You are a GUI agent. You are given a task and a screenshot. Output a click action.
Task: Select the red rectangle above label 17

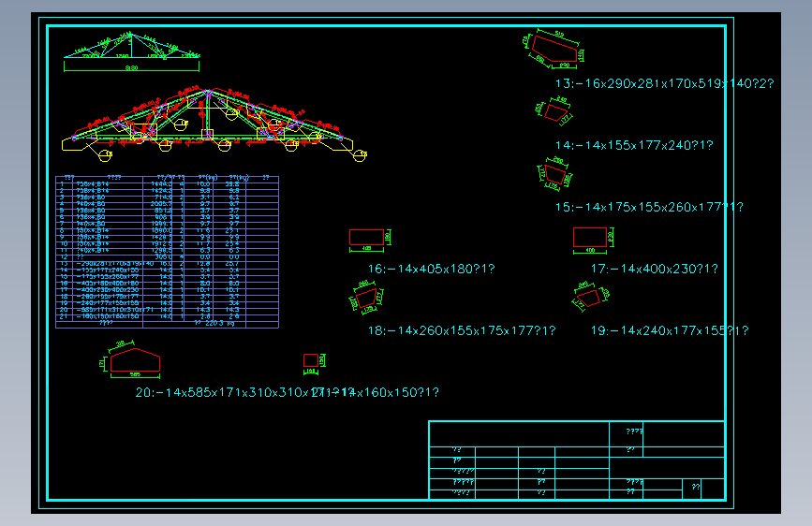click(590, 237)
